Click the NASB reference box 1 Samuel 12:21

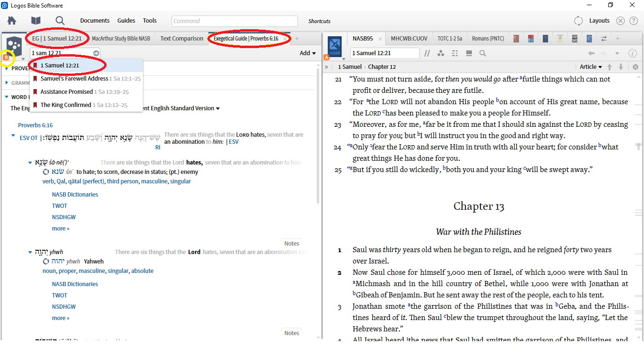coord(385,53)
